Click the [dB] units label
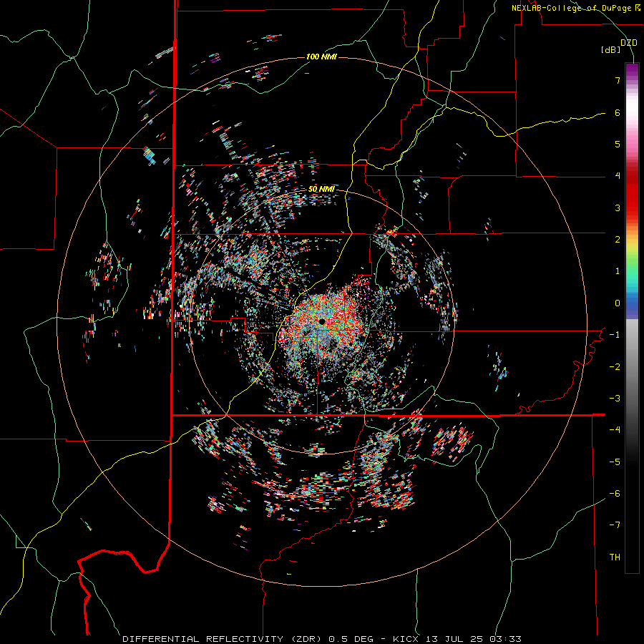 pos(610,50)
